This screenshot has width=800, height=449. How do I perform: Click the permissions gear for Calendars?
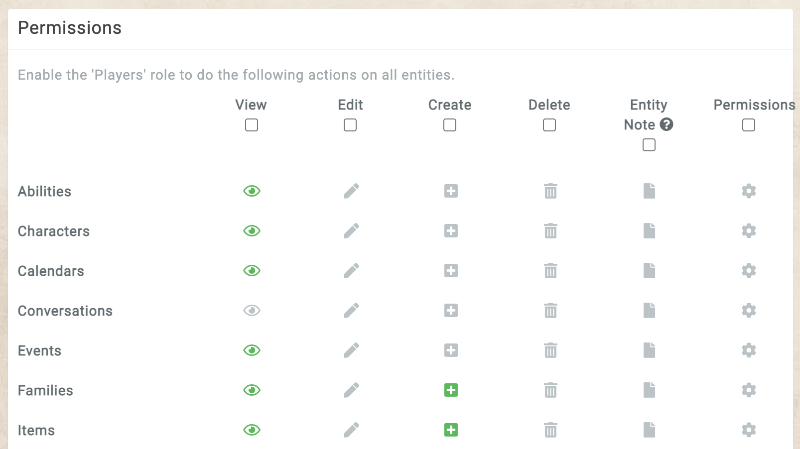[748, 271]
